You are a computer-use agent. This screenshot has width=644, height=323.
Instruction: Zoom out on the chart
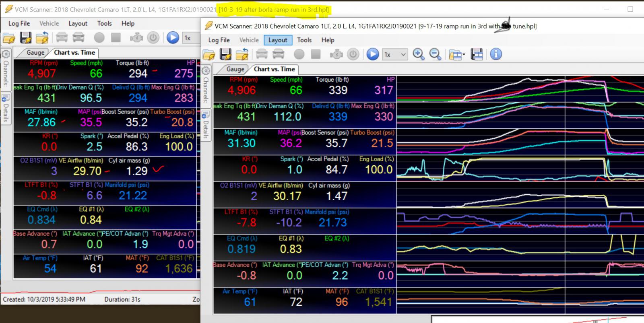click(x=435, y=54)
